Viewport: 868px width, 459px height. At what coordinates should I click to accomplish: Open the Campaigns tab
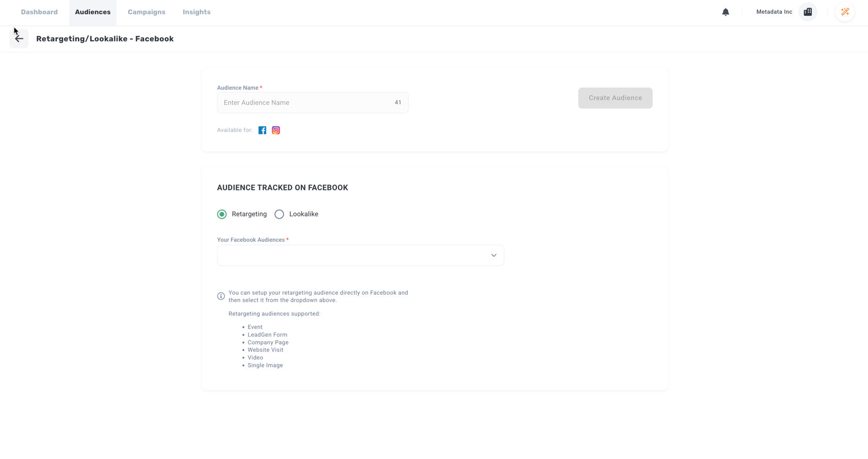[x=146, y=12]
